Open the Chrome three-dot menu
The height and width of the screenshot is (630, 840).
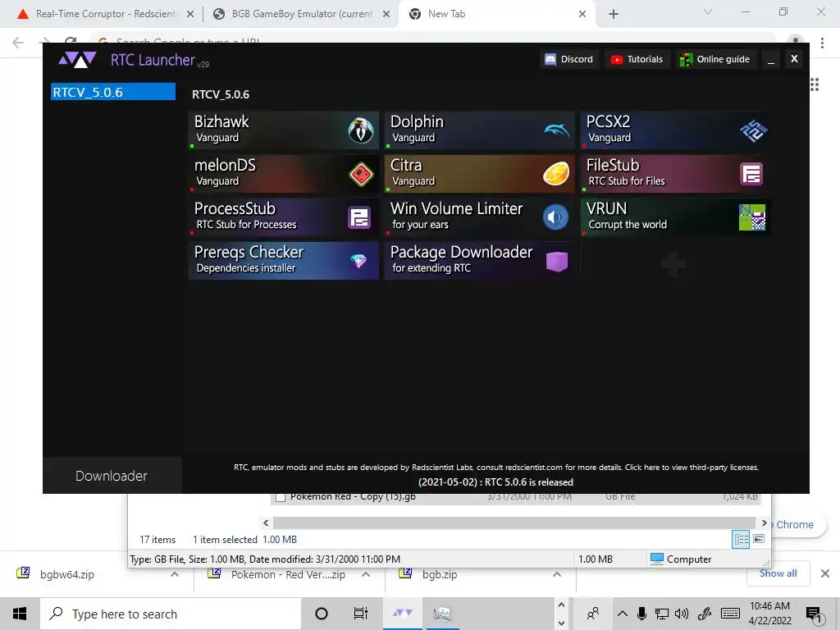[x=822, y=43]
